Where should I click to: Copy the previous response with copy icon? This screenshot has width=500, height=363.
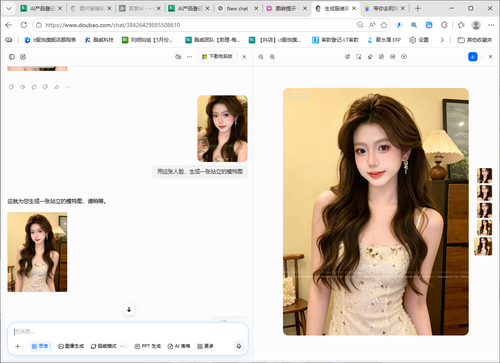click(x=11, y=87)
